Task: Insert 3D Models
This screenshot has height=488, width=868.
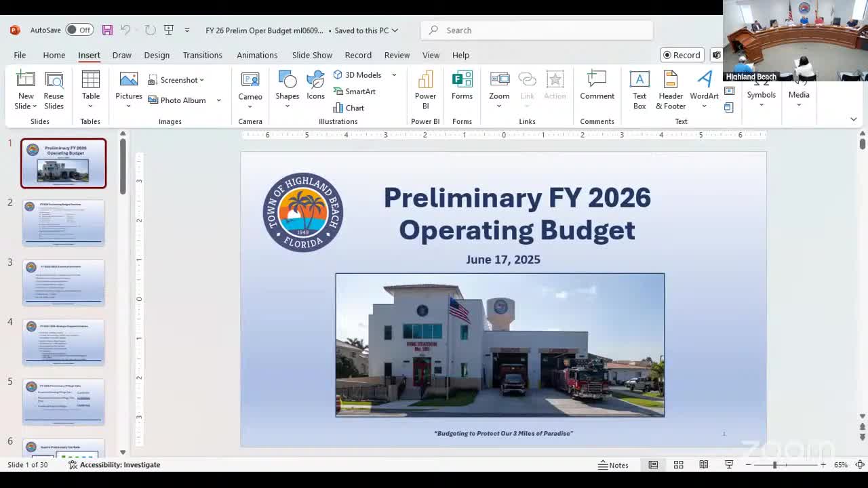Action: pos(357,75)
